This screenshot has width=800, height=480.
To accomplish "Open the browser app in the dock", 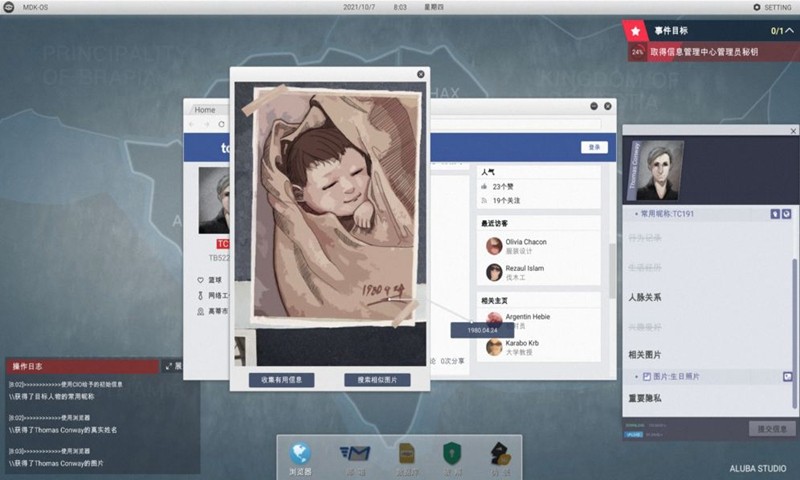I will pyautogui.click(x=301, y=455).
